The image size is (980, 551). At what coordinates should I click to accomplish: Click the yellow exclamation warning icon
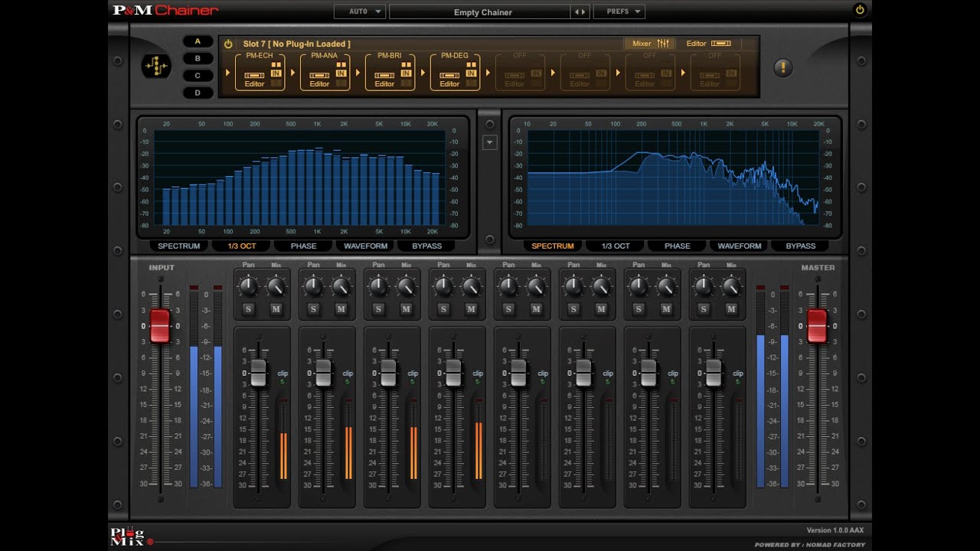782,67
